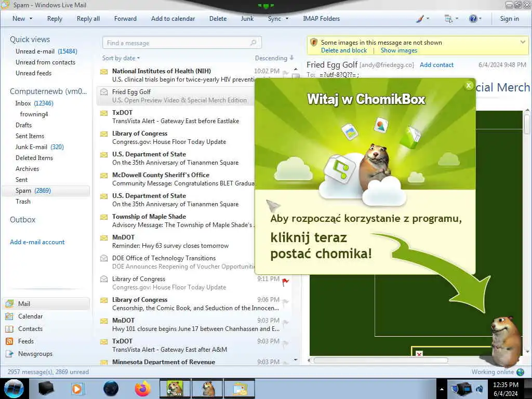Click Add e-mail account link
This screenshot has width=532, height=399.
tap(37, 242)
